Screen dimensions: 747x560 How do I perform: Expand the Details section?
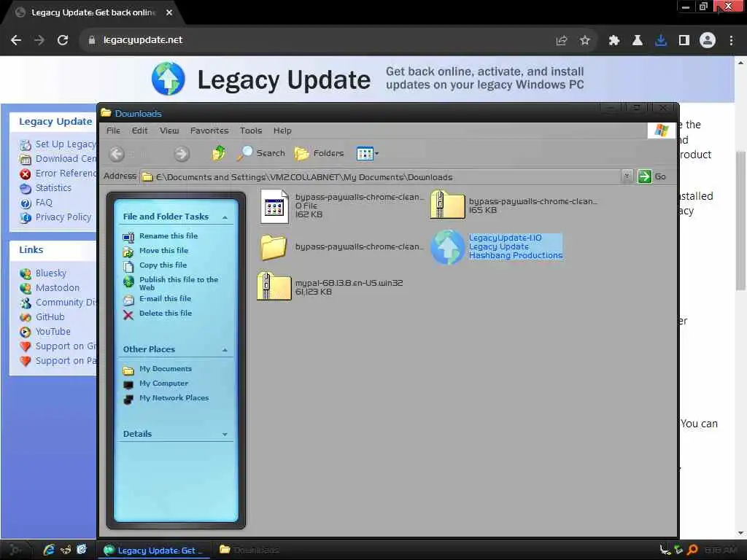point(225,435)
